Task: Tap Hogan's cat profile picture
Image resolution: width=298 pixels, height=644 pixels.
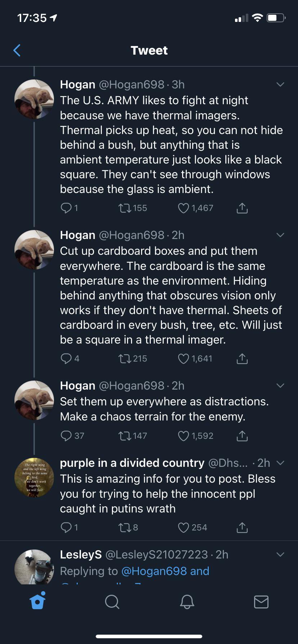Action: (x=34, y=99)
